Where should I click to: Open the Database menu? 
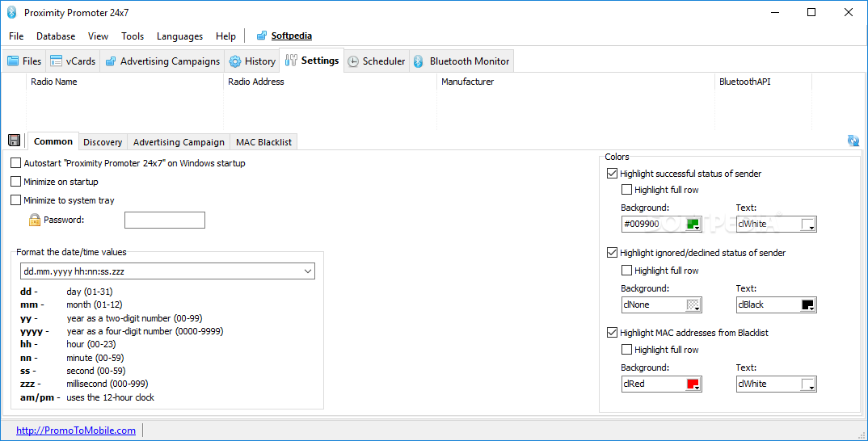click(56, 36)
